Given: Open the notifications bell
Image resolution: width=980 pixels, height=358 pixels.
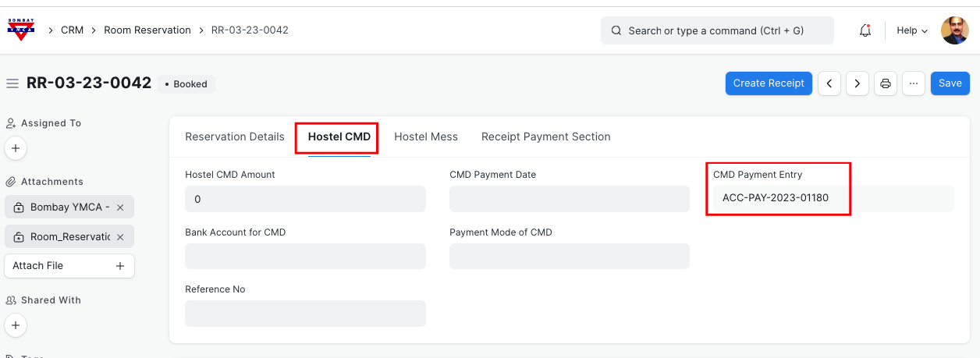Looking at the screenshot, I should pyautogui.click(x=865, y=30).
